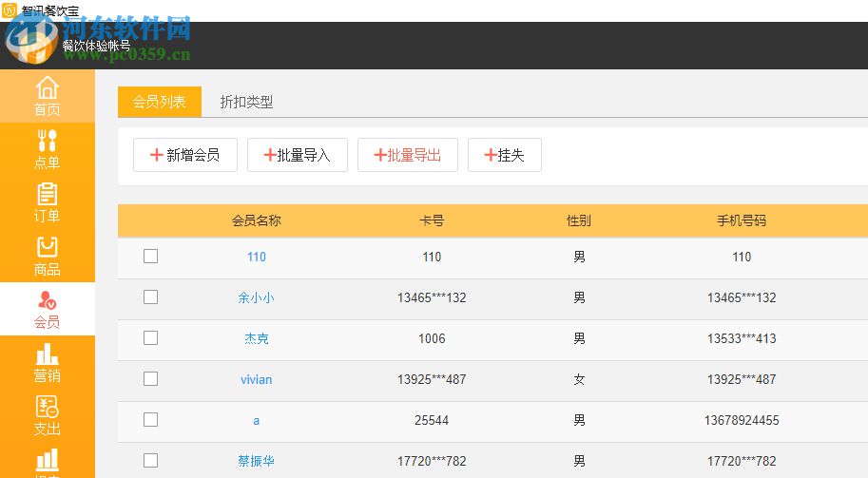Click phone number 13678924455 cell

click(x=742, y=420)
